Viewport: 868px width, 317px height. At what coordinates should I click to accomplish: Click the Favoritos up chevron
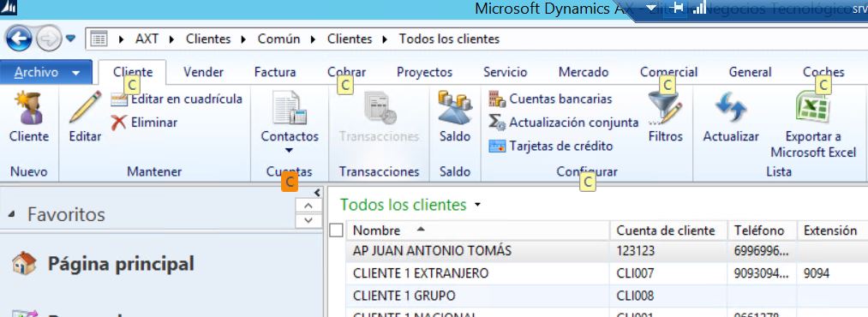click(308, 206)
